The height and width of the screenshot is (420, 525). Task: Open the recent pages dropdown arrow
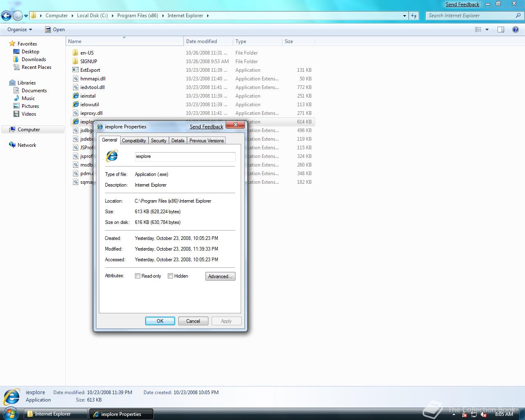click(26, 16)
